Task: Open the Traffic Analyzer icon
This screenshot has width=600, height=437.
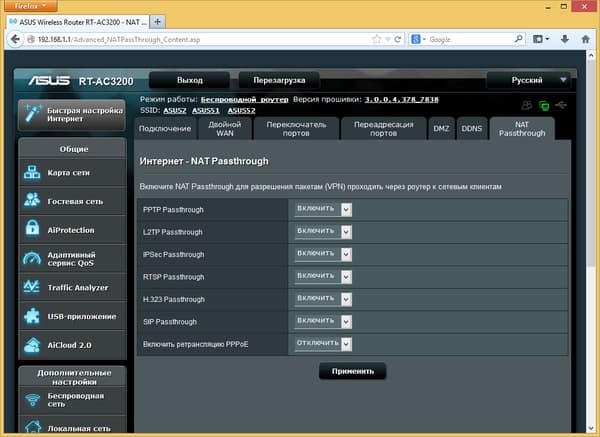Action: click(31, 287)
